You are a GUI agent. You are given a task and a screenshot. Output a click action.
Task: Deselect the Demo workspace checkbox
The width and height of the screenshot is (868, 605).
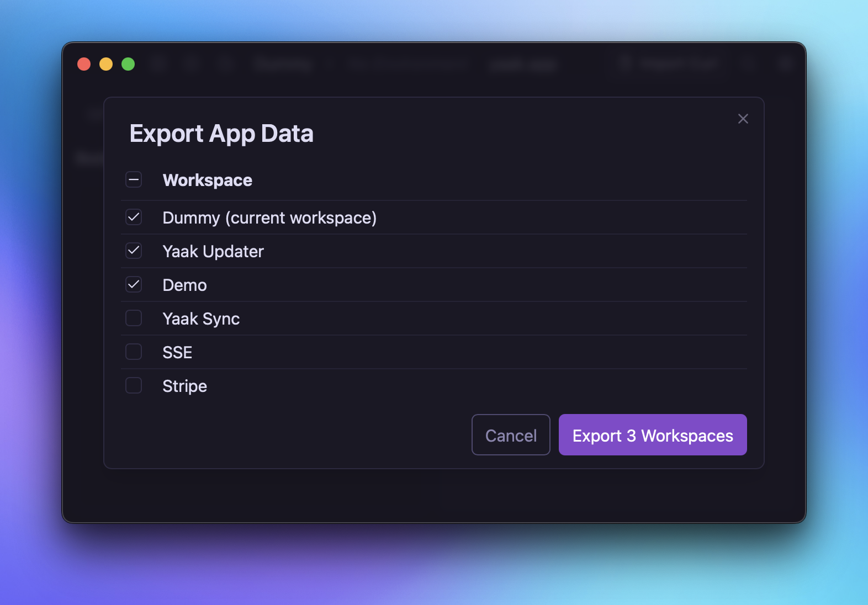tap(134, 285)
